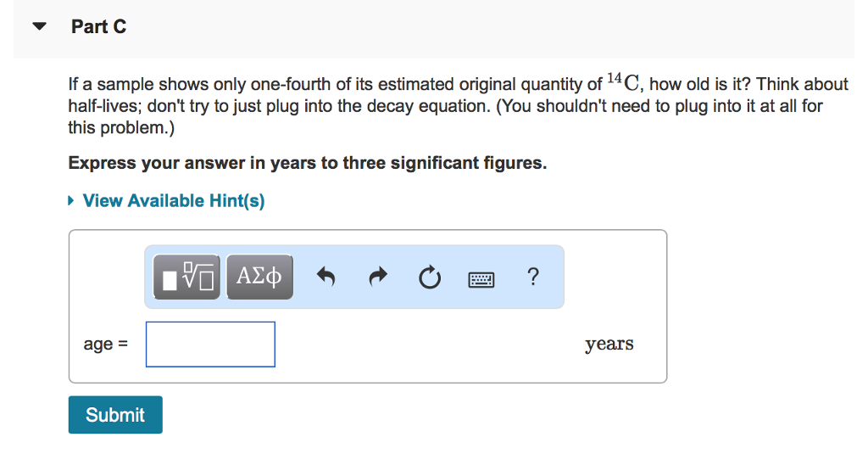Open the View Available Hint(s) link
This screenshot has width=868, height=465.
point(174,200)
